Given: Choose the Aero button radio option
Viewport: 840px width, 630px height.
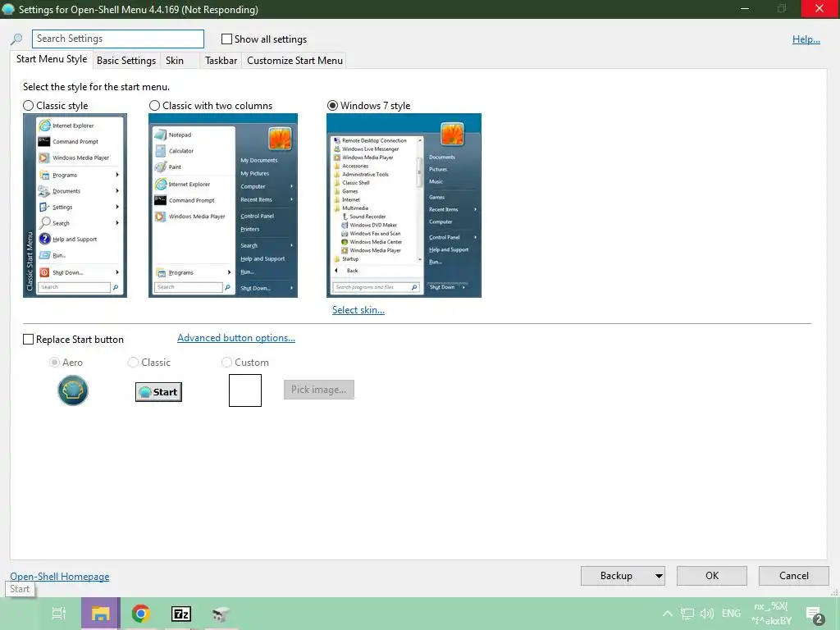Looking at the screenshot, I should click(54, 363).
